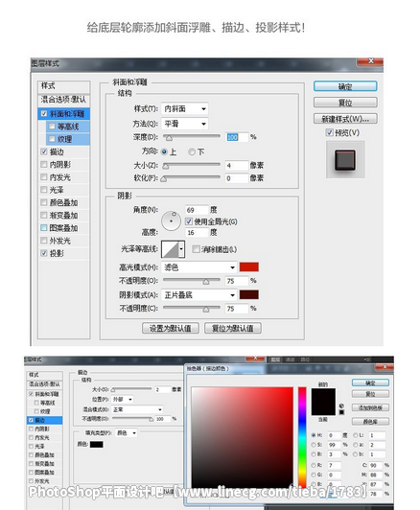Click the 深度(D) slider
Viewport: 420px width, 510px height.
tap(192, 136)
